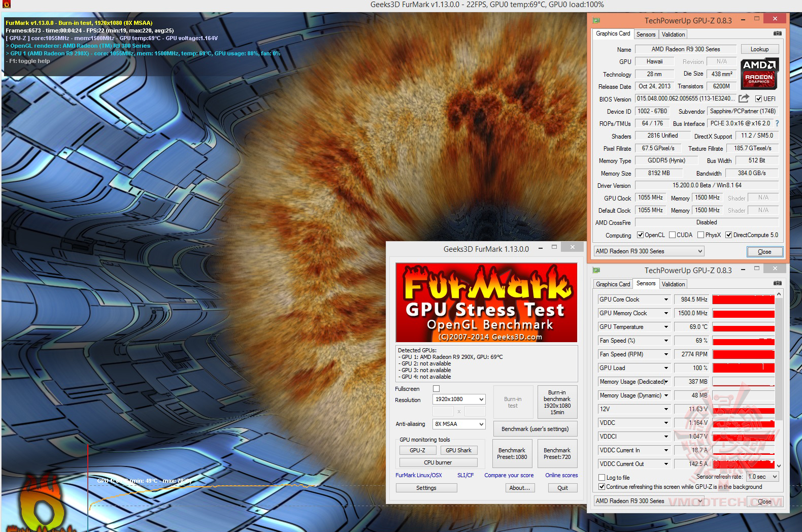Open the FurMark Linux/OSX link
802x532 pixels.
pyautogui.click(x=419, y=475)
